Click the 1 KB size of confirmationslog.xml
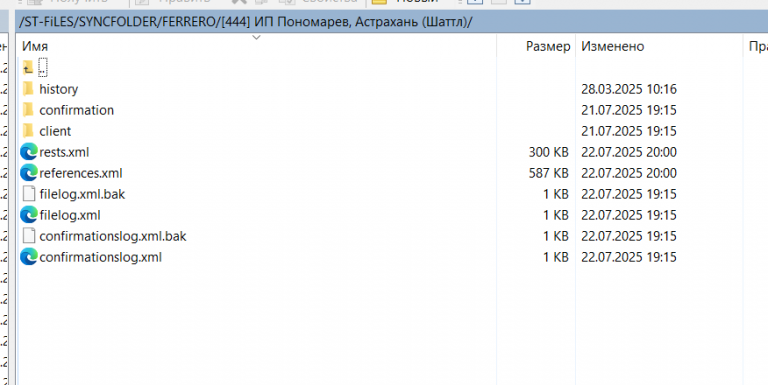 coord(556,258)
